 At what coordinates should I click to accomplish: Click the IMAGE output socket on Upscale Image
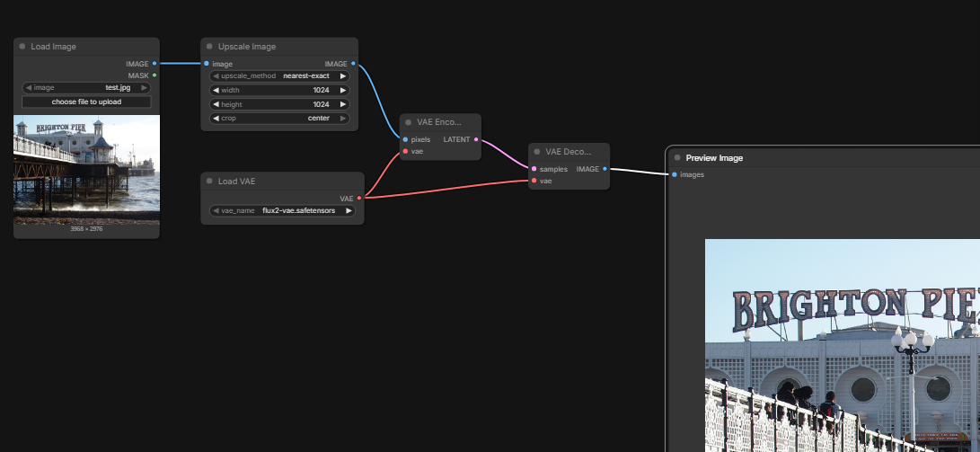(x=353, y=63)
